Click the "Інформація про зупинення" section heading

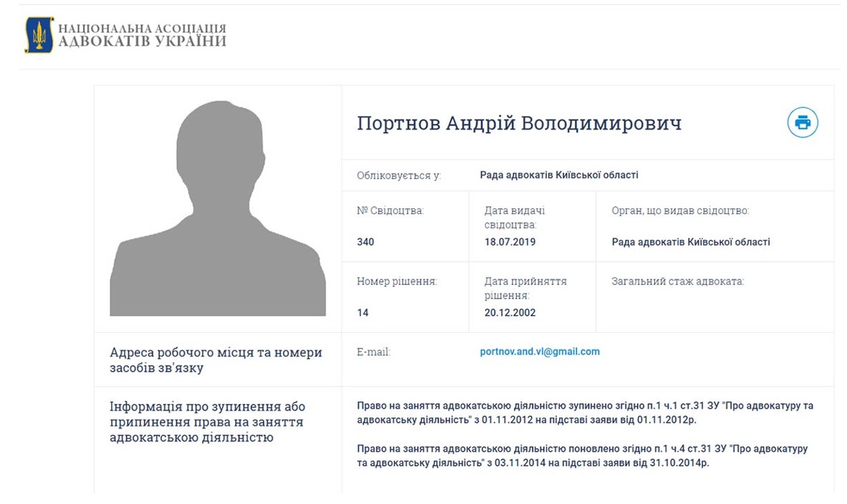pos(206,422)
